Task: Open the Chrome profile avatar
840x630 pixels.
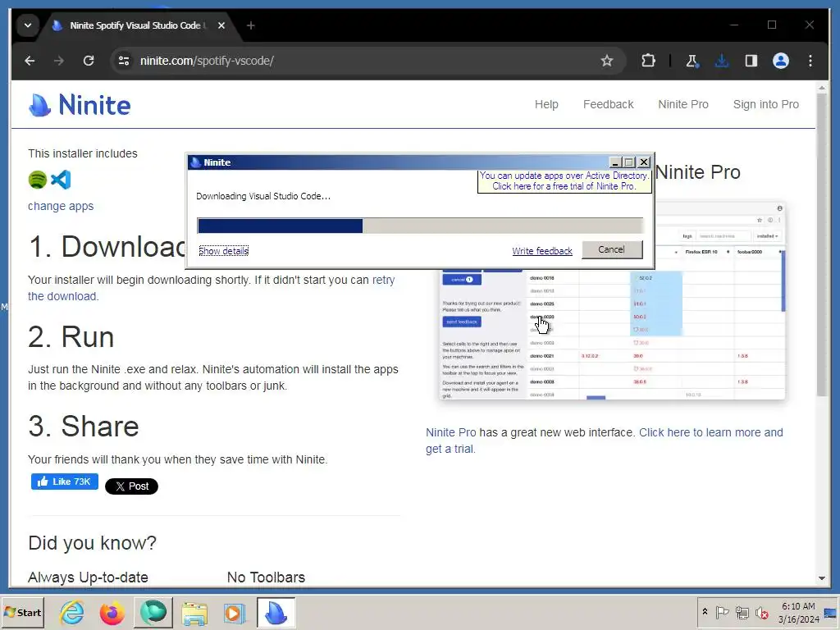Action: 781,61
